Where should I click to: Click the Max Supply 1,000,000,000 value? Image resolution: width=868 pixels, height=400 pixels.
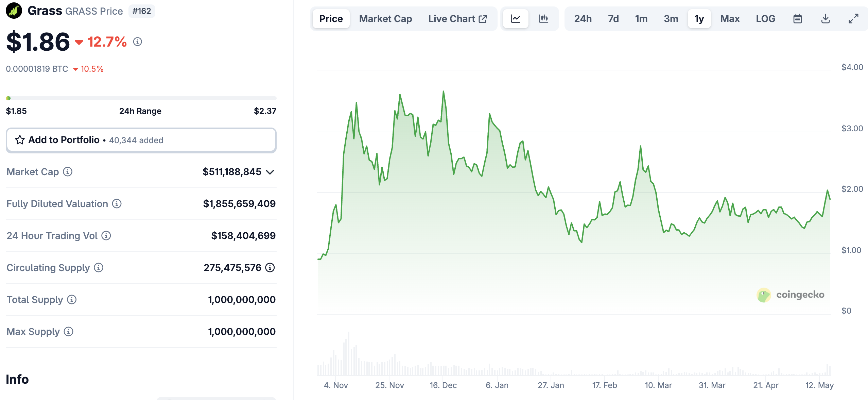[x=242, y=332]
